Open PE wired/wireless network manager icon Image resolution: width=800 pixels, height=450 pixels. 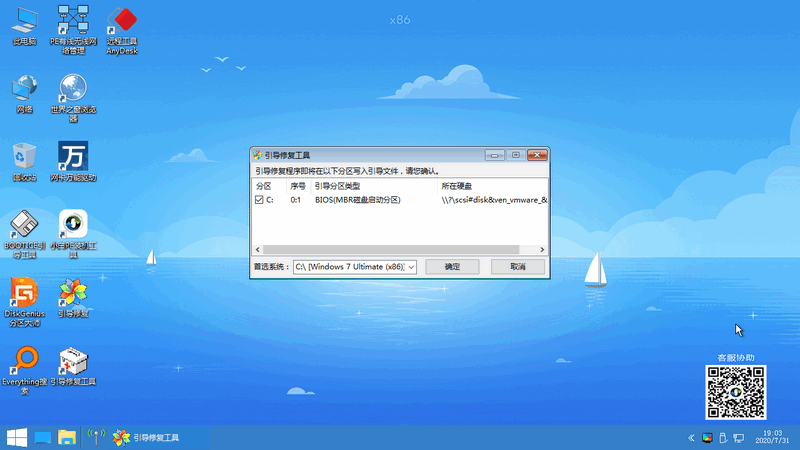(73, 22)
